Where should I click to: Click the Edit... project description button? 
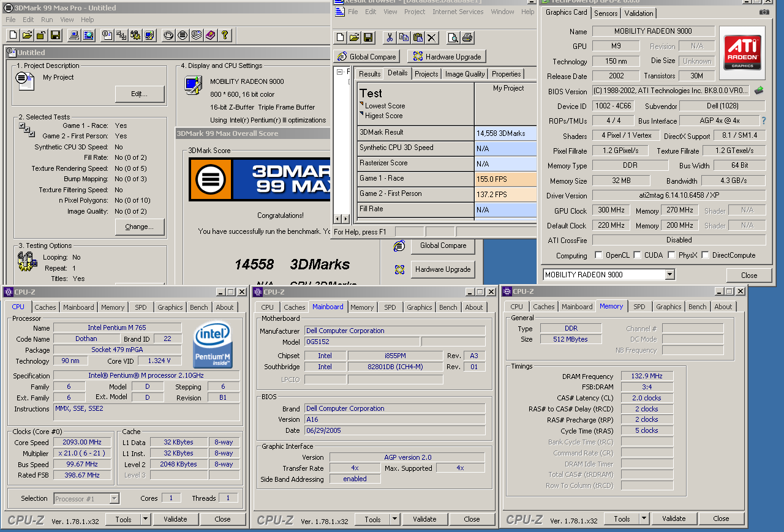click(x=140, y=94)
